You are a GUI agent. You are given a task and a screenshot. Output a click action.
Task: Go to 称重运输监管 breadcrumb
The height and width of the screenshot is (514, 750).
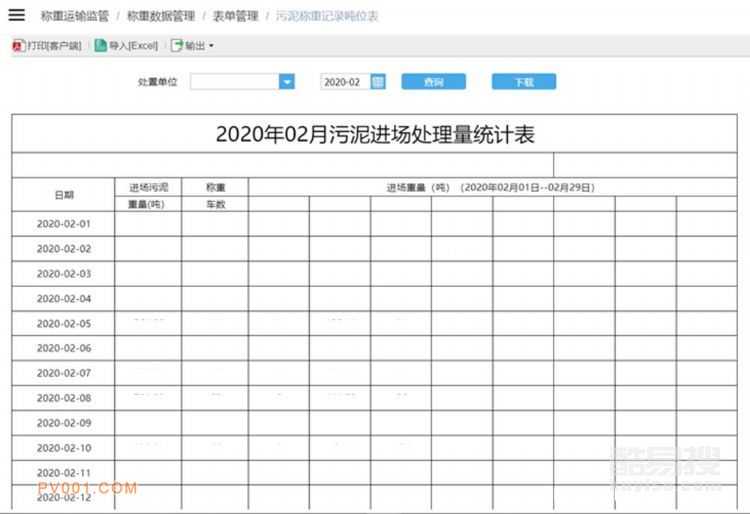(74, 16)
